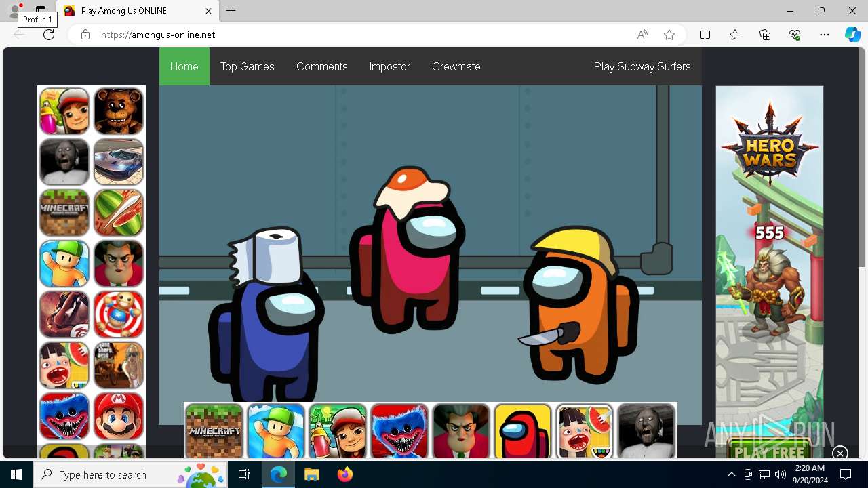
Task: Open Scary Teacher in the bottom game strip
Action: (461, 431)
